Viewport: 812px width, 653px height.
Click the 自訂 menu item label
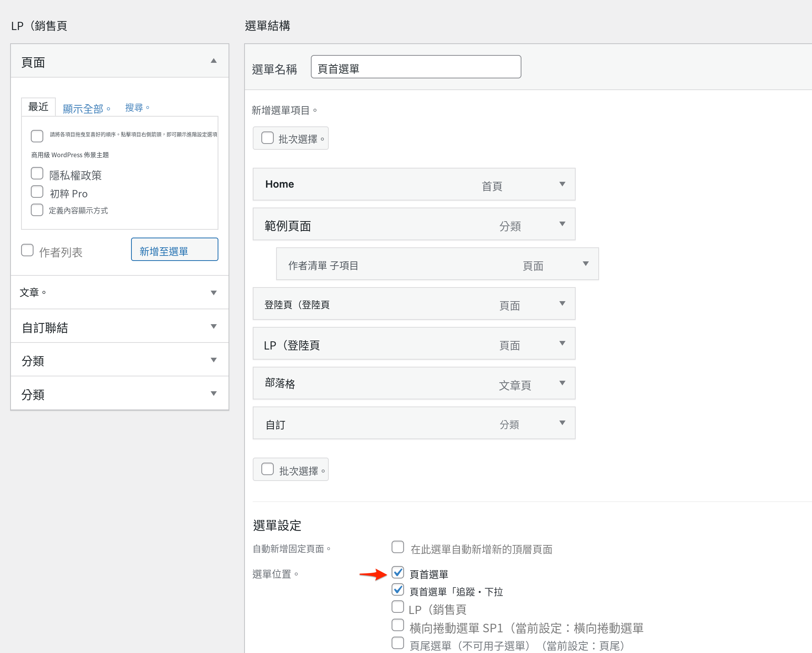tap(275, 425)
